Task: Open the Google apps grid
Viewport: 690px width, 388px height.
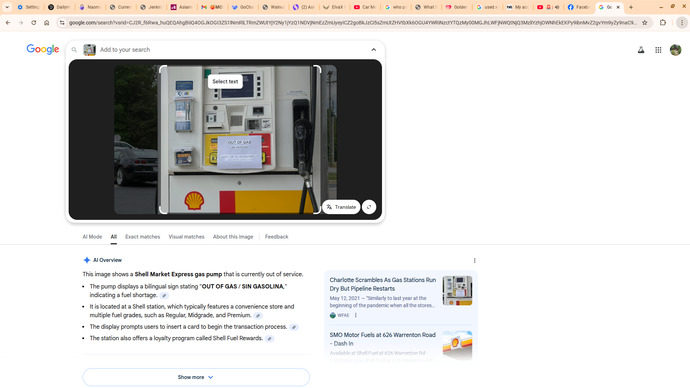Action: 658,50
